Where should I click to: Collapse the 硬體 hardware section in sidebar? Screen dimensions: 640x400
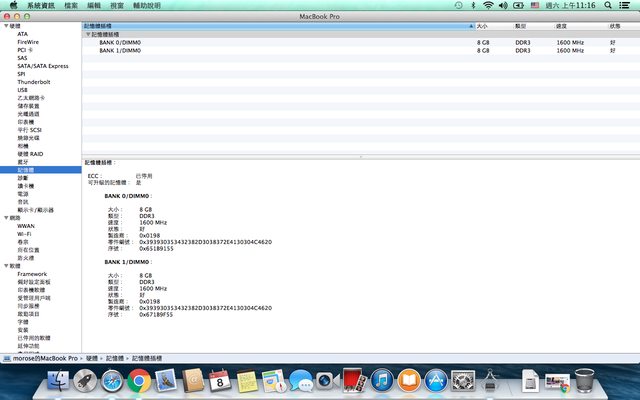coord(5,26)
